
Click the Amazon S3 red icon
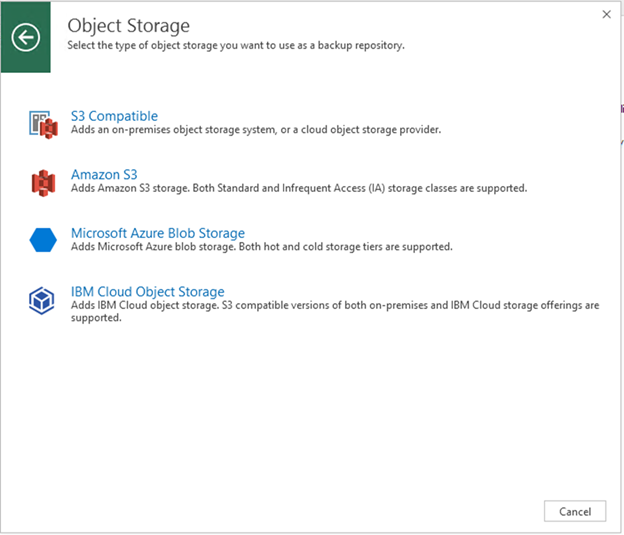point(43,181)
